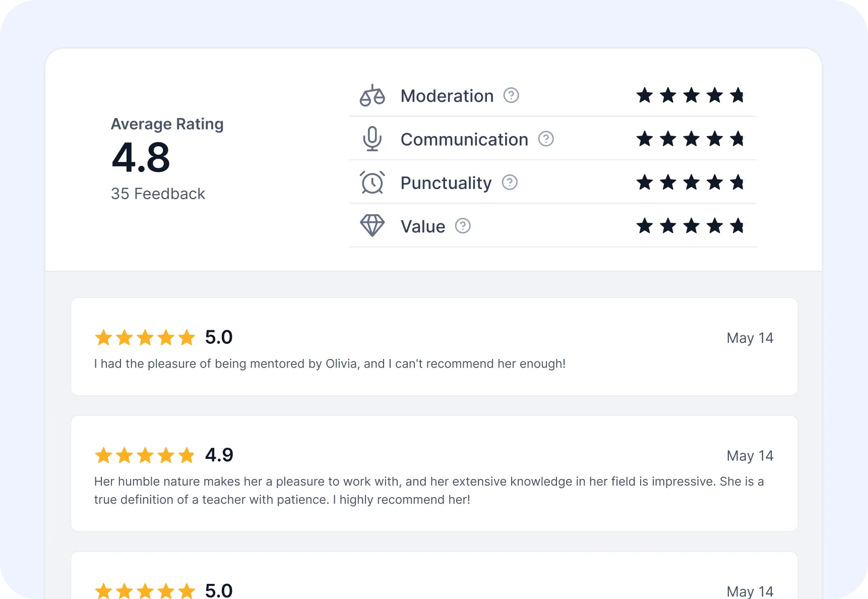Click the Moderation scales icon

(x=372, y=95)
